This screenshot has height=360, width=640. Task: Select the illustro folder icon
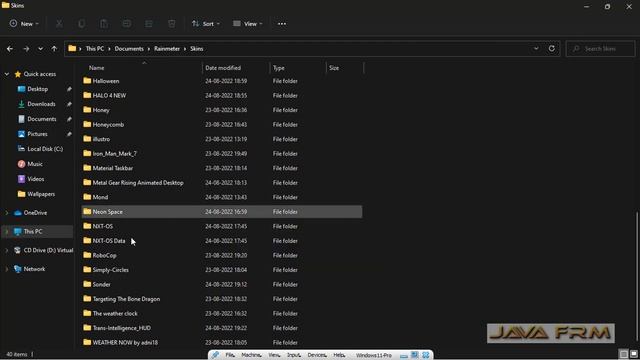point(87,139)
